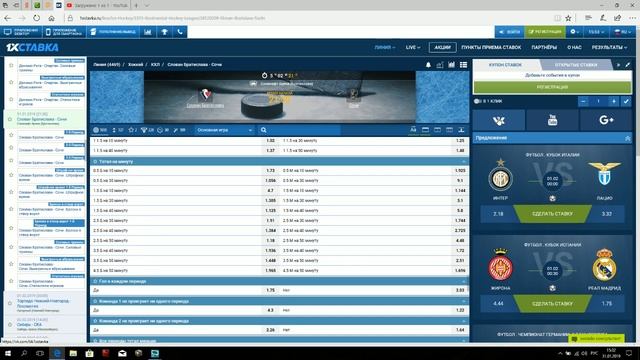Click the collapse-all arrow icon in markets toolbar
The image size is (640, 360).
[461, 130]
